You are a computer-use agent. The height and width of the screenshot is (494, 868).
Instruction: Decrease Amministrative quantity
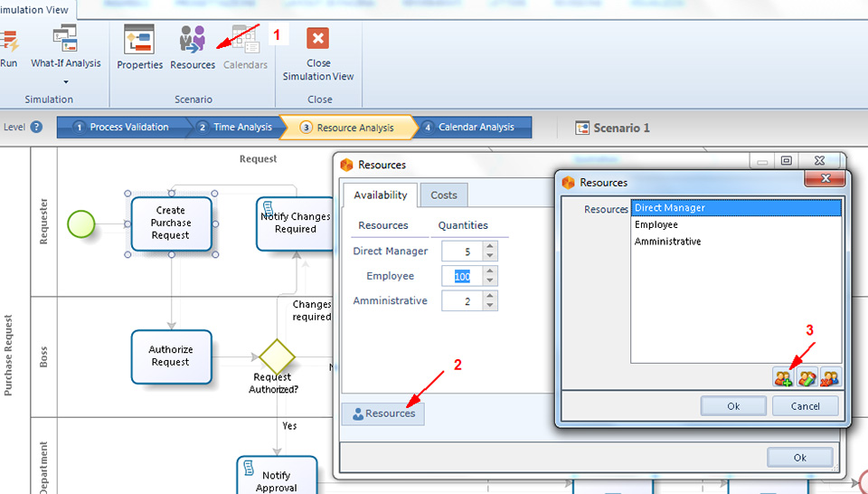click(489, 306)
